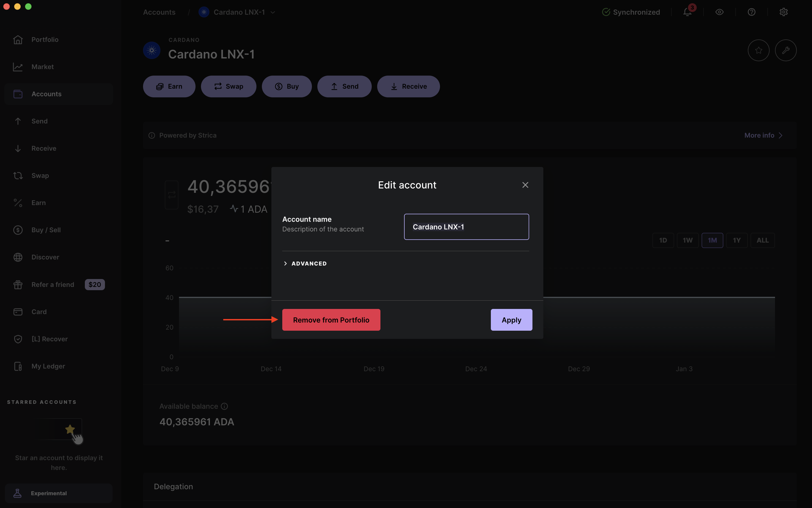Click Remove from Portfolio
The image size is (812, 508).
[331, 320]
